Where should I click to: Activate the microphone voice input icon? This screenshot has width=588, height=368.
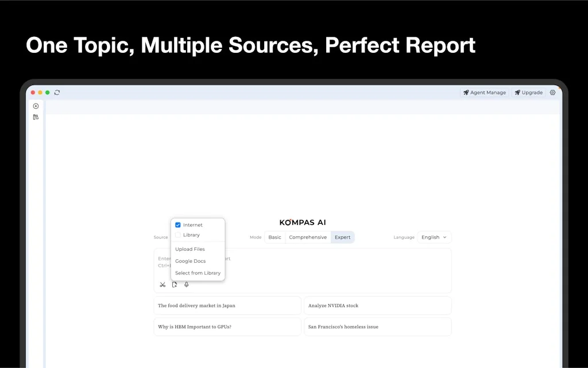click(x=187, y=285)
